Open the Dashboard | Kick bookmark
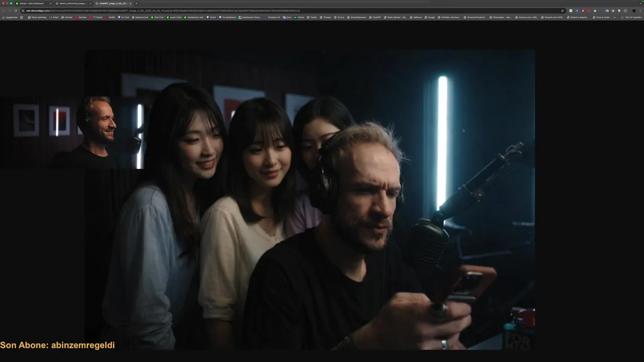This screenshot has height=362, width=644. (x=194, y=17)
